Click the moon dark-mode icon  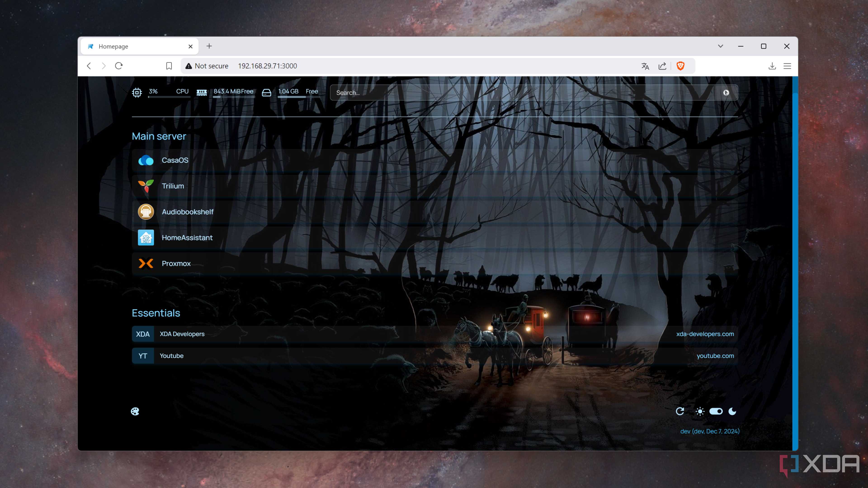tap(732, 411)
